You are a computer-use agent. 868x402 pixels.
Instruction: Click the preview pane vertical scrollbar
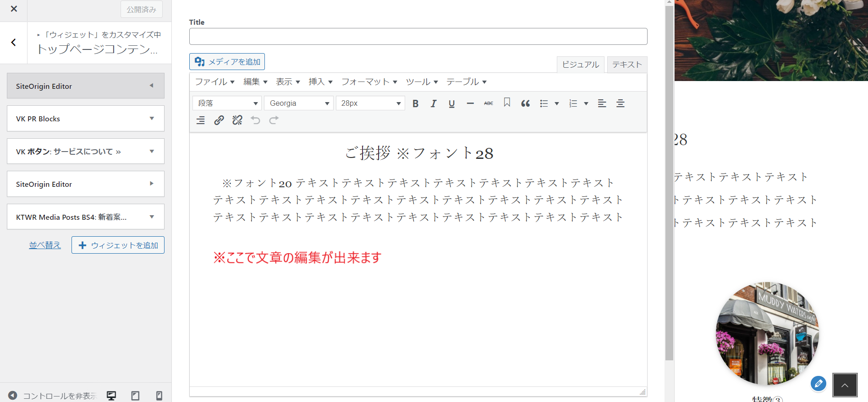pyautogui.click(x=669, y=183)
